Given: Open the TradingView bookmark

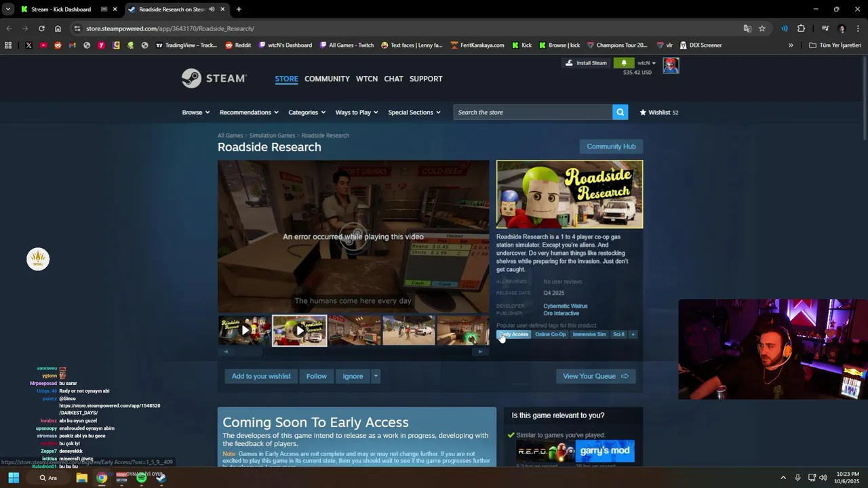Looking at the screenshot, I should pos(186,45).
